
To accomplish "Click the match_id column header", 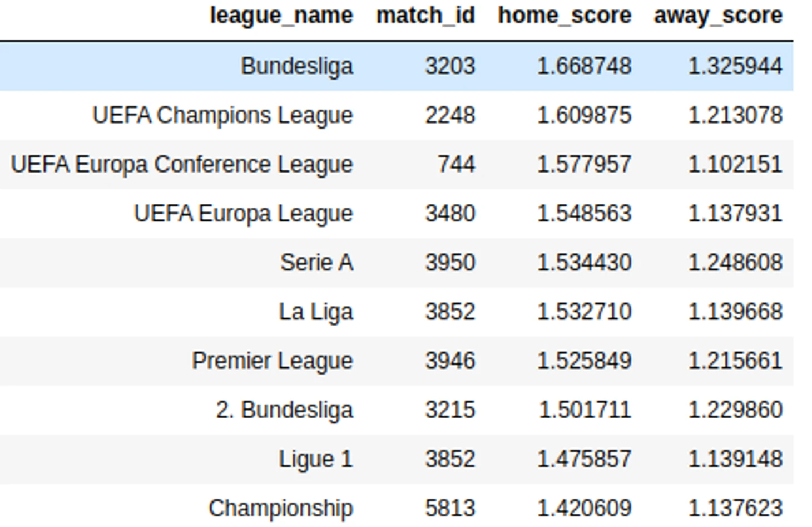I will click(x=425, y=16).
